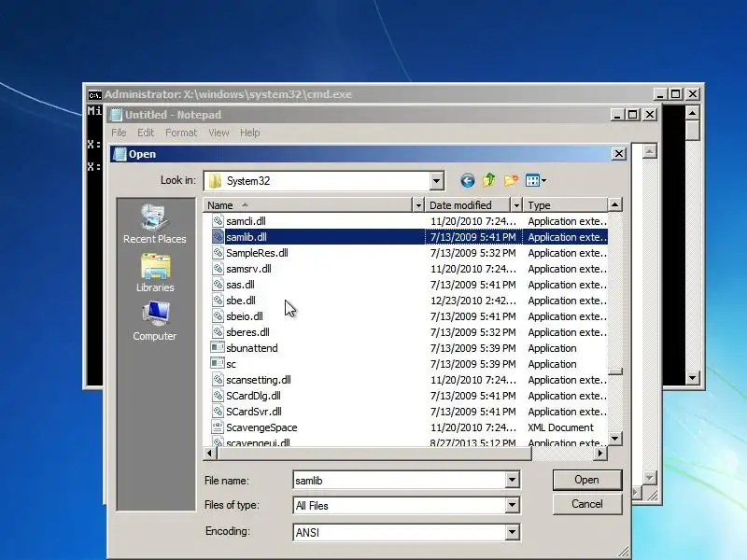The width and height of the screenshot is (747, 560).
Task: Select sas.dll file icon
Action: pos(218,285)
